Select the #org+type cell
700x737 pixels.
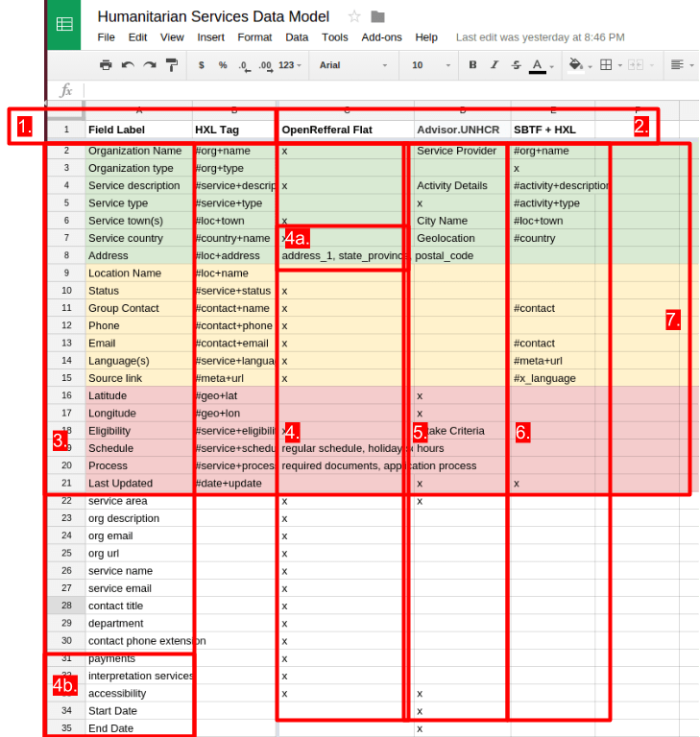(x=234, y=168)
